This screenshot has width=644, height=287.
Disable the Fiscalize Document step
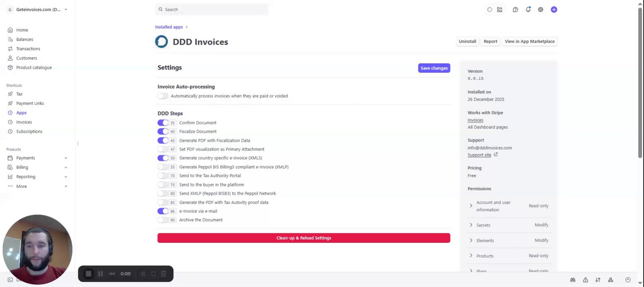[x=163, y=132]
